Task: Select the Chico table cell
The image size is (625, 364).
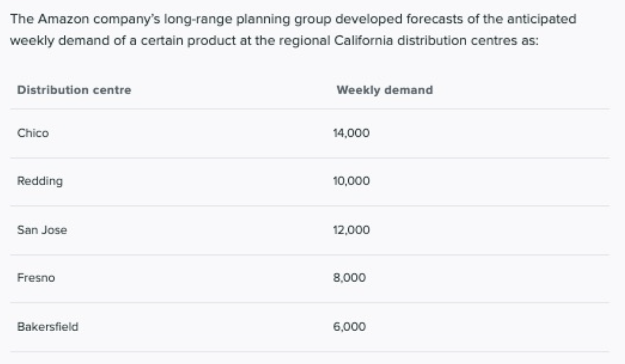Action: pyautogui.click(x=33, y=133)
